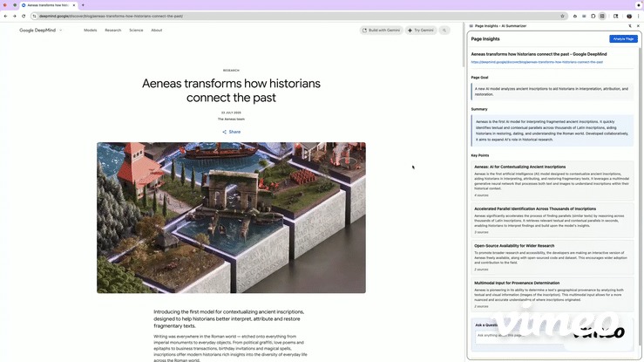
Task: Open 'Accelerated Parallel Identification' key point card
Action: [x=552, y=220]
